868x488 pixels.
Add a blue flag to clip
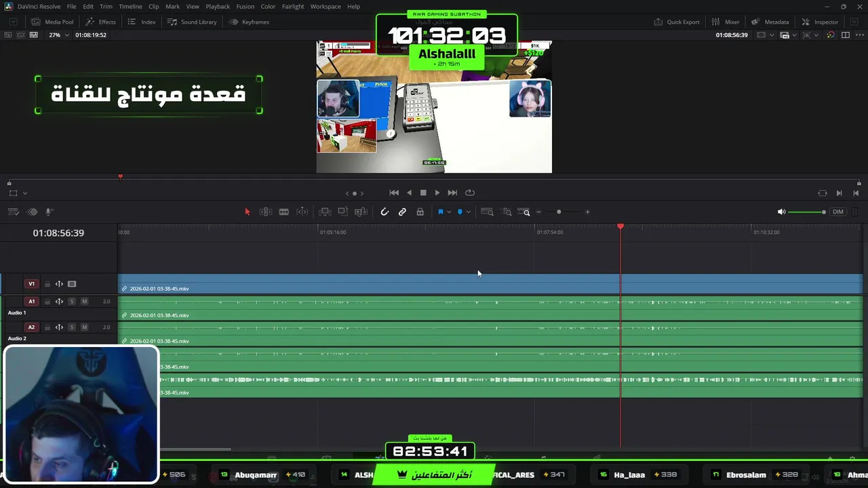(440, 212)
